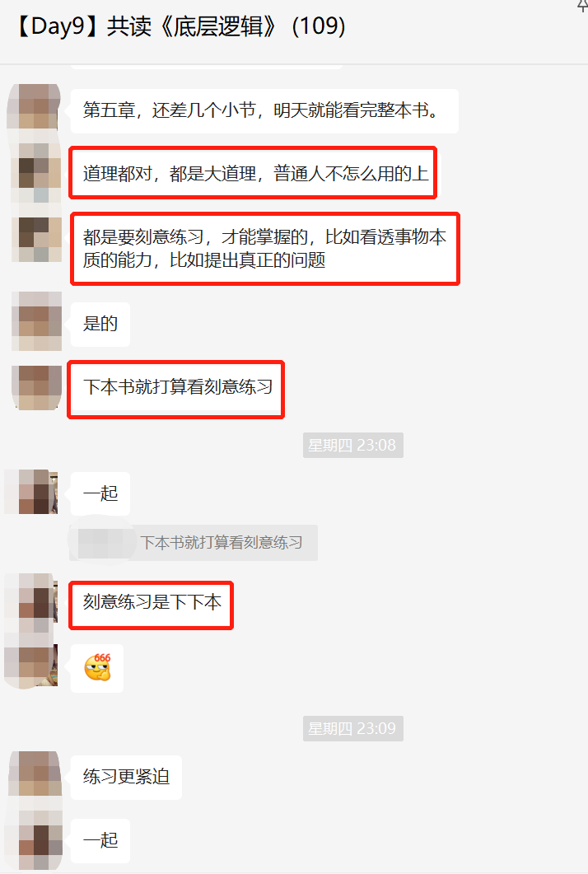Open the quoted reply 下本书就打算看刻意练习
This screenshot has width=588, height=874.
[194, 542]
